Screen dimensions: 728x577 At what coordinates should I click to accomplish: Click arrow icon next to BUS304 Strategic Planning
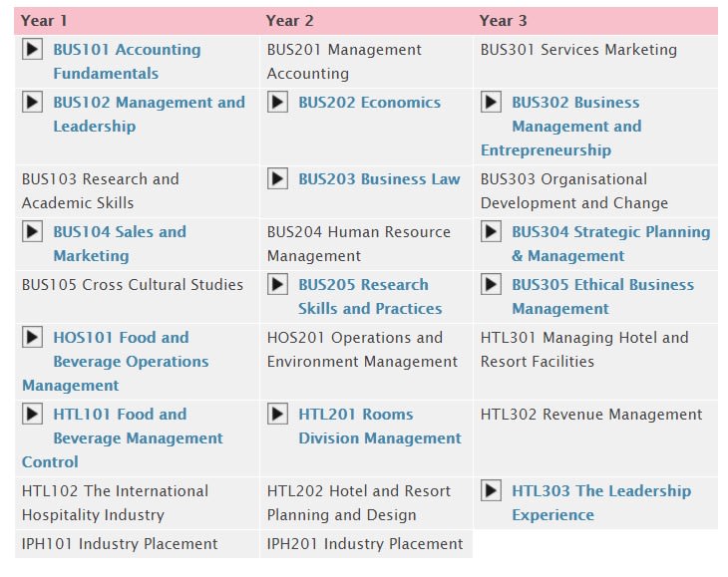[x=492, y=231]
